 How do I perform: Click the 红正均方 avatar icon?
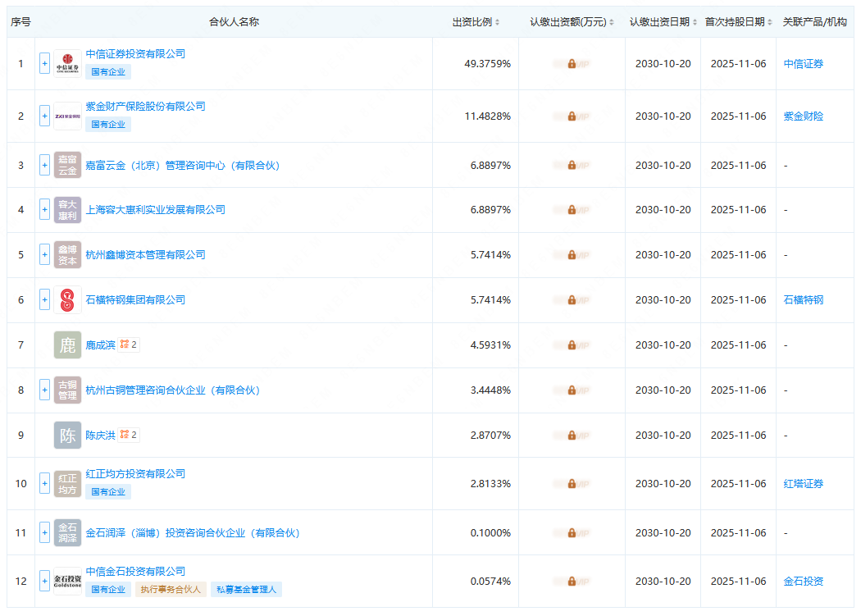coord(67,484)
